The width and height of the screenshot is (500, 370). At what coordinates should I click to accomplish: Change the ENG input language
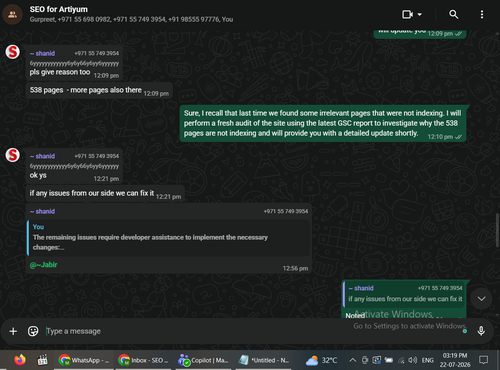[x=428, y=360]
